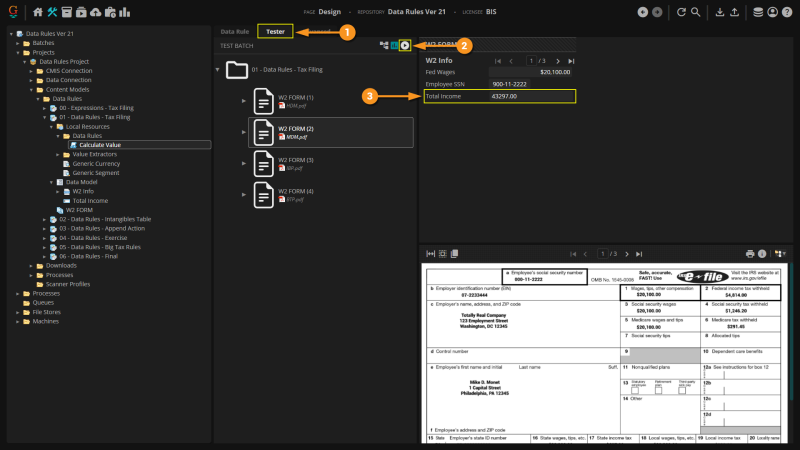This screenshot has height=450, width=800.
Task: Click the pages copy icon in viewer
Action: (454, 254)
